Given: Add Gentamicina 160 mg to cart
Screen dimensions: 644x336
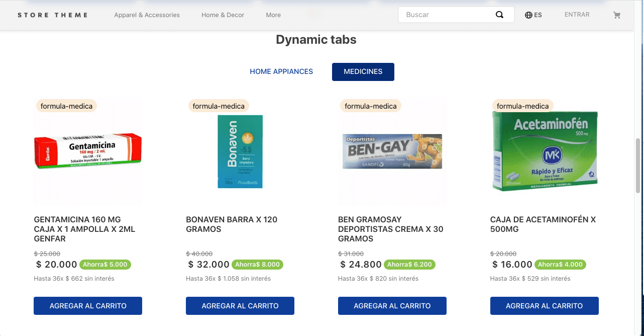Looking at the screenshot, I should pyautogui.click(x=88, y=306).
